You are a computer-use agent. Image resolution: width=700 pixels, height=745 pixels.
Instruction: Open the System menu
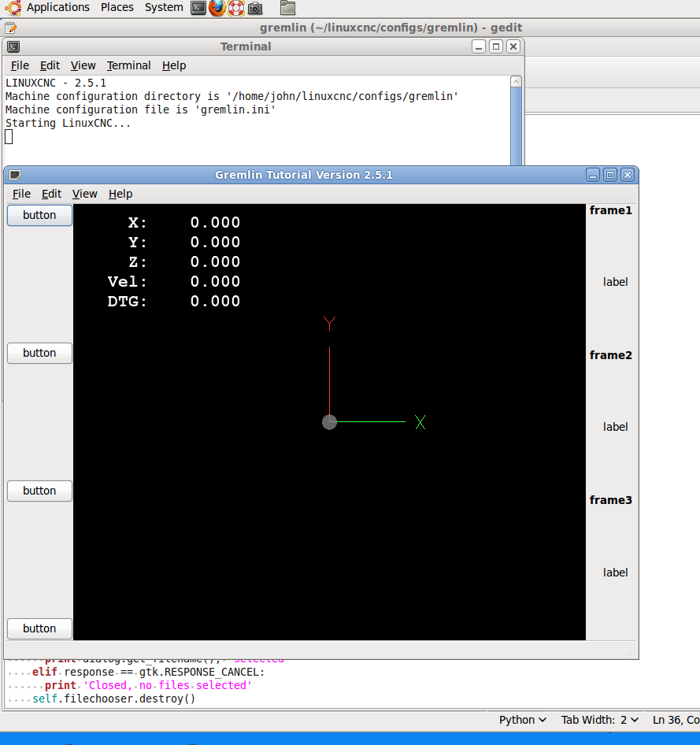164,8
